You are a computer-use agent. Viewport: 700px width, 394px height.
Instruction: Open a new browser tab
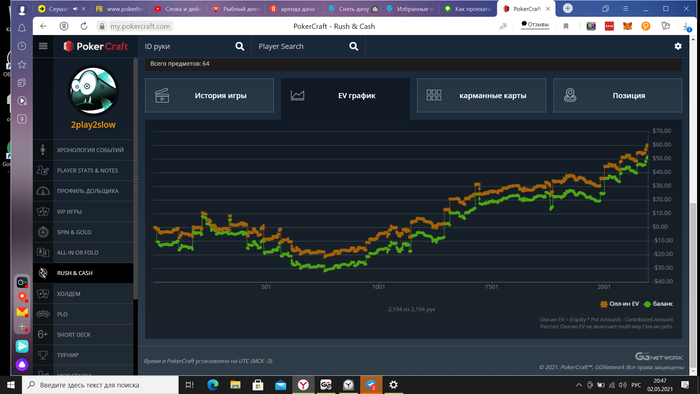pyautogui.click(x=567, y=8)
